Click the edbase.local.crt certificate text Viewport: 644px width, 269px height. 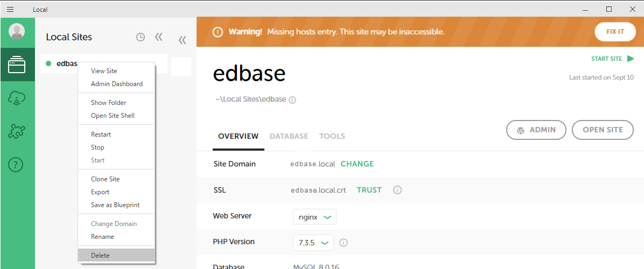click(x=318, y=190)
